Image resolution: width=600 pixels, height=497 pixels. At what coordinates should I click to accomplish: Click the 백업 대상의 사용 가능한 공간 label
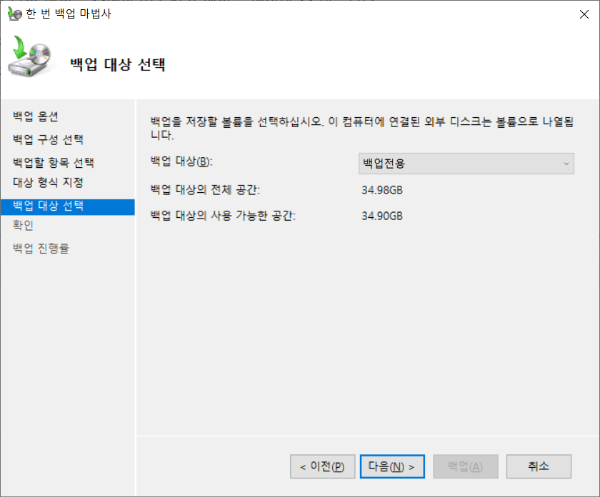point(223,215)
